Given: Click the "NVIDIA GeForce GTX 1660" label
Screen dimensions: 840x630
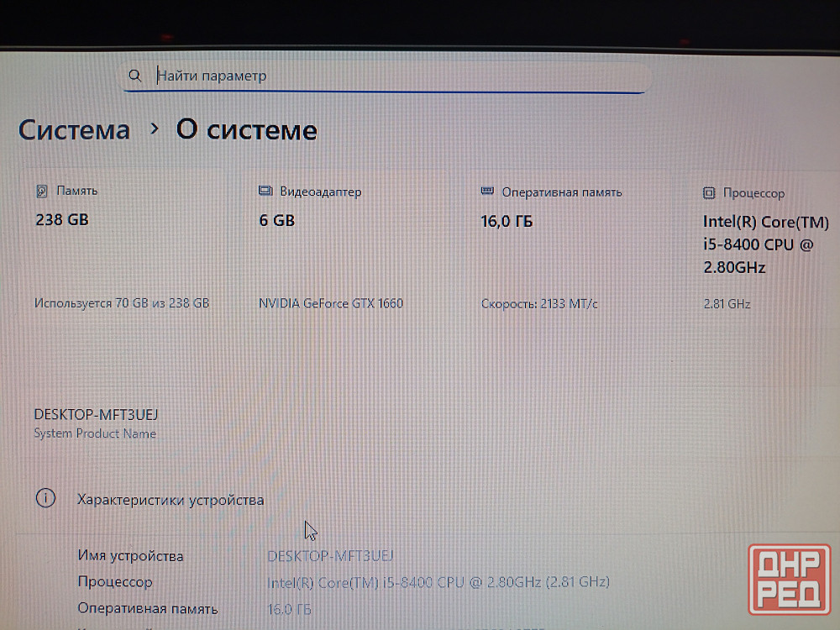Looking at the screenshot, I should [330, 303].
